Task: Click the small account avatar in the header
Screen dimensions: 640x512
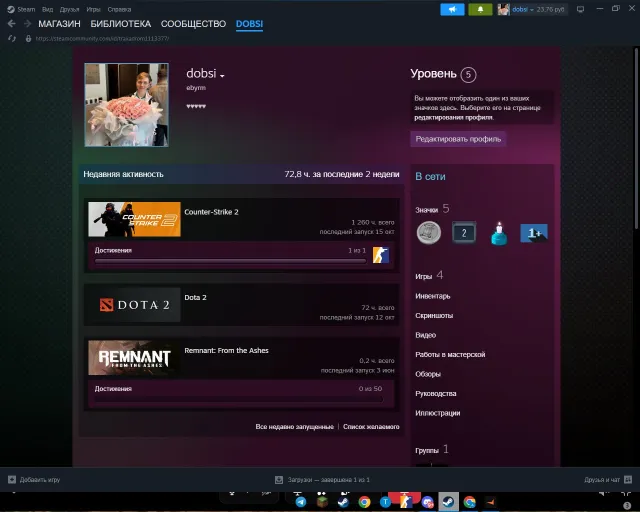Action: point(503,9)
